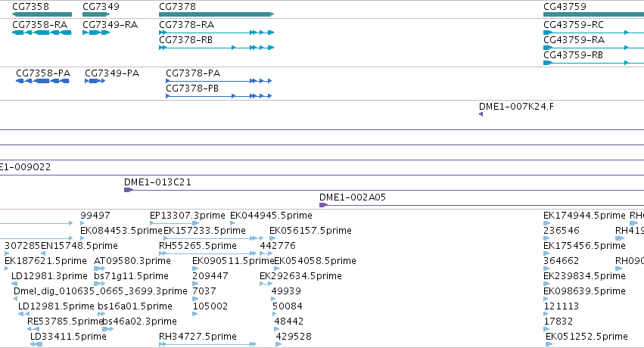Select the CG43759-RC transcript
The image size is (644, 348).
tap(593, 33)
